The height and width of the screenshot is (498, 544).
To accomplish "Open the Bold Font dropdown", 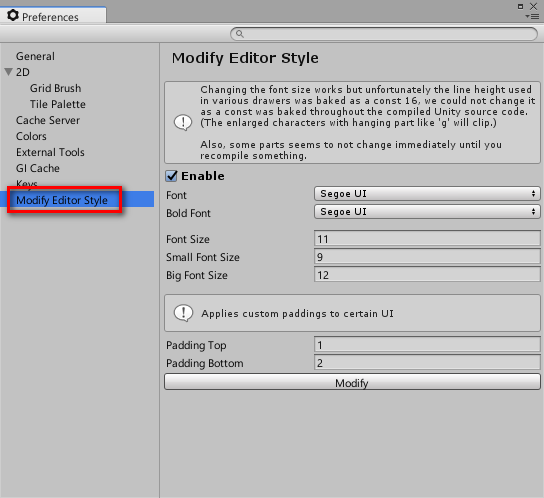I will [x=427, y=212].
